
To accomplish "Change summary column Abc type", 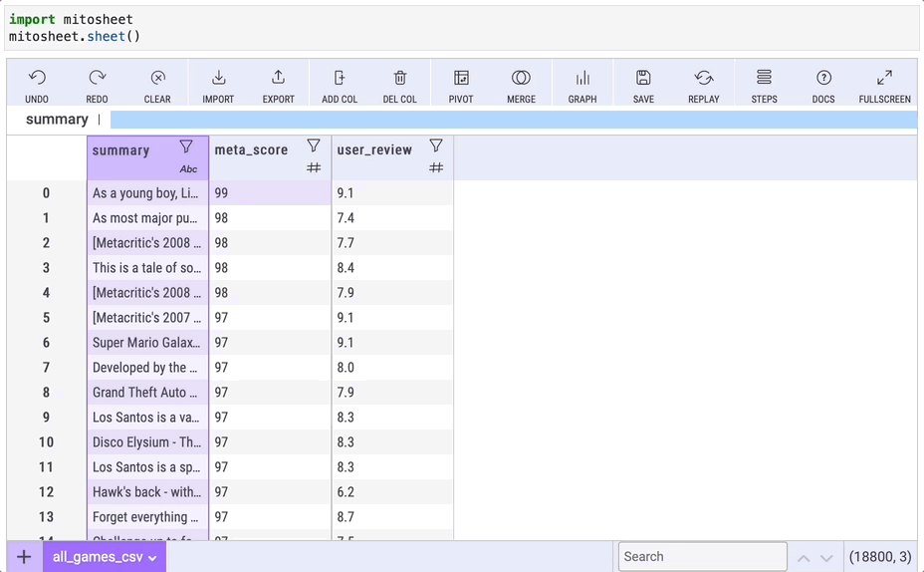I will [x=188, y=169].
